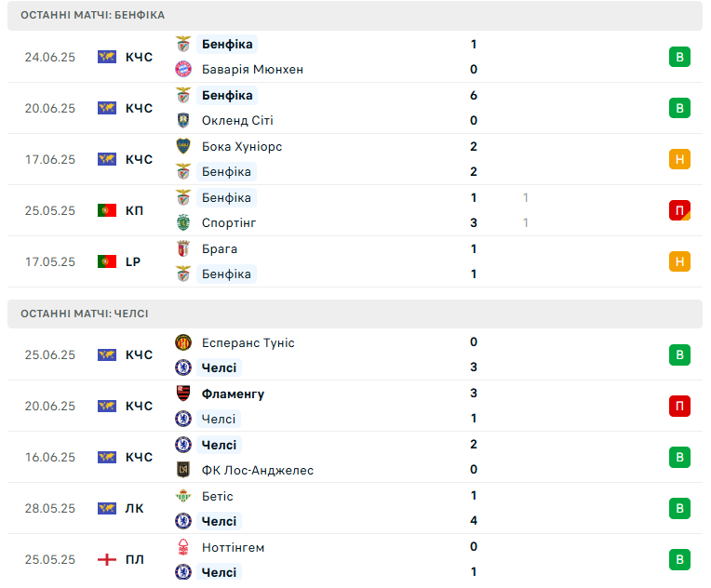Open the 28.05.25 ЛК Betis–Chelsea match row
This screenshot has width=711, height=588.
coord(355,508)
